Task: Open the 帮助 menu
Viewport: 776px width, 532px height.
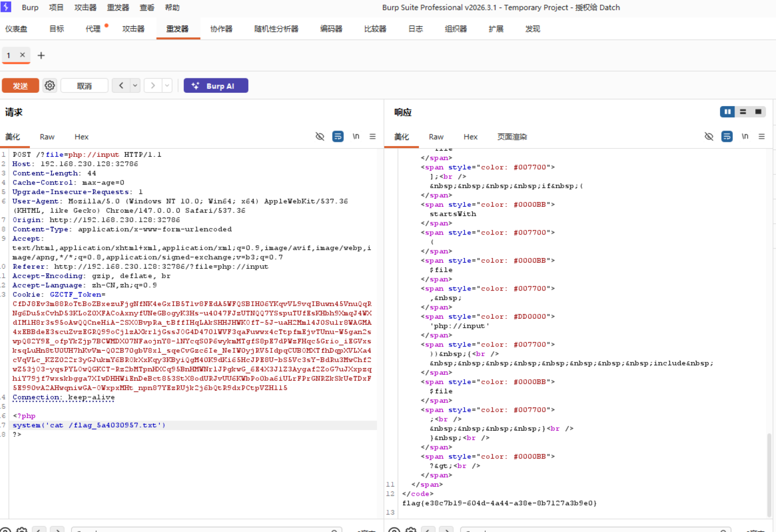Action: [x=172, y=7]
